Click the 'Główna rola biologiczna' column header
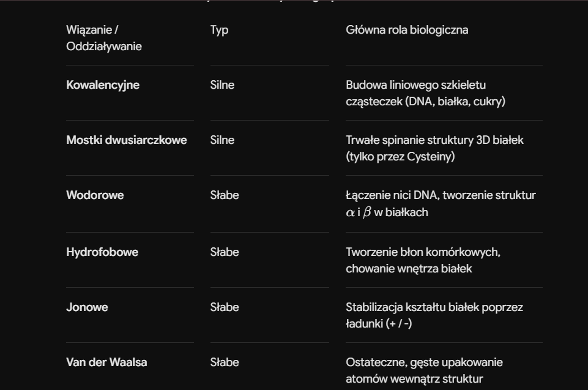The width and height of the screenshot is (588, 390). [407, 30]
